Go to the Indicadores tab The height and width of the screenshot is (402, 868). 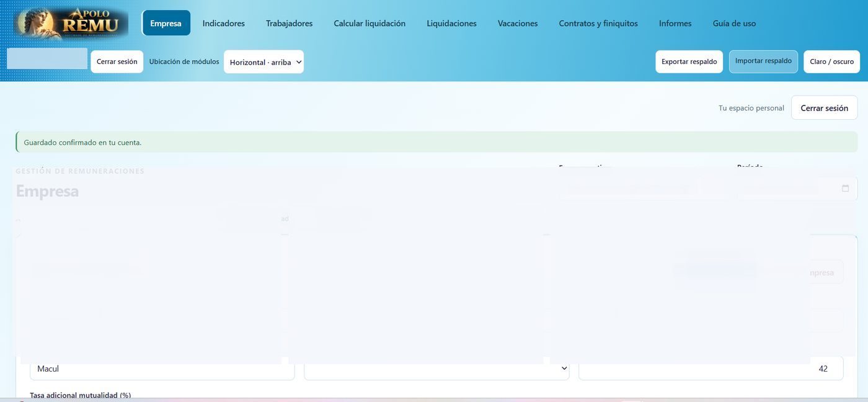(x=223, y=23)
